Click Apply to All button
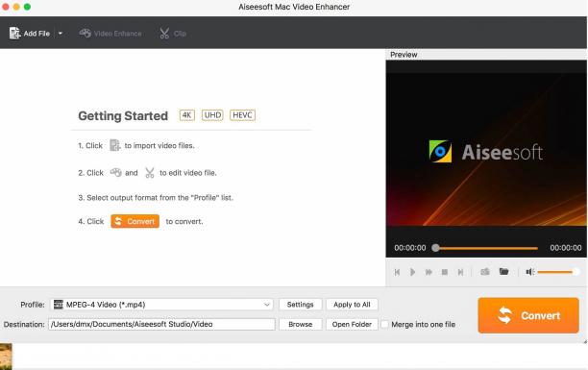The height and width of the screenshot is (370, 588). [352, 305]
